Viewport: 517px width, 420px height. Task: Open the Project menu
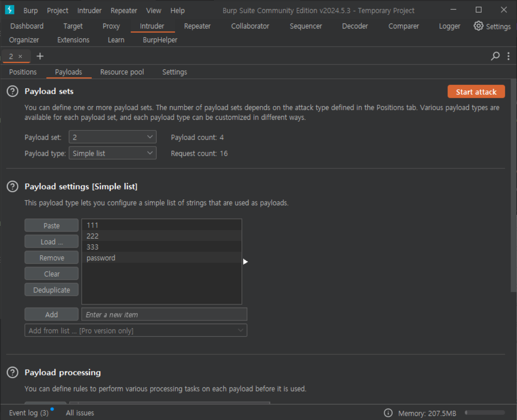click(57, 11)
